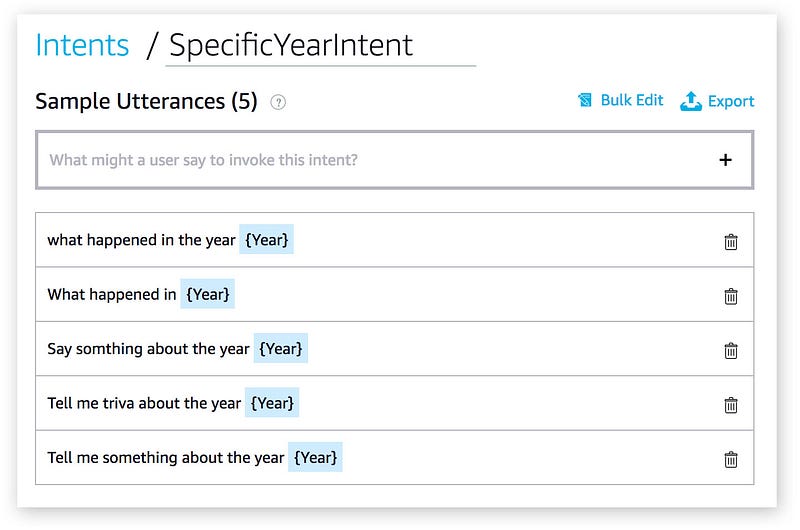The width and height of the screenshot is (800, 530).
Task: Select {Year} slot in 'Say somthing' row
Action: pyautogui.click(x=281, y=348)
